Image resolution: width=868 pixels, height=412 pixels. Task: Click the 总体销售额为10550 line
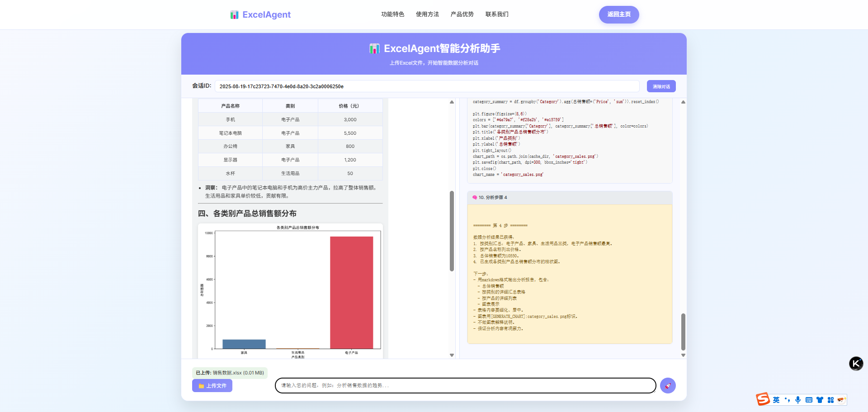(x=496, y=256)
